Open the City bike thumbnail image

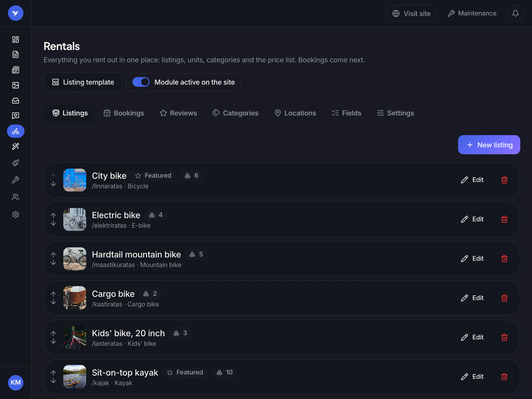click(75, 180)
